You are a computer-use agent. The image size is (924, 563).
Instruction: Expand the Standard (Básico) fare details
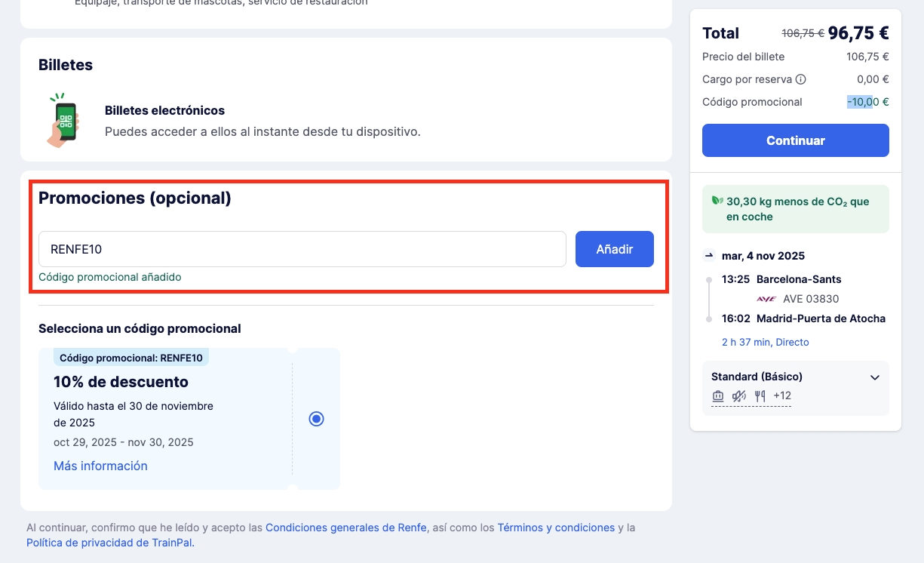coord(874,377)
